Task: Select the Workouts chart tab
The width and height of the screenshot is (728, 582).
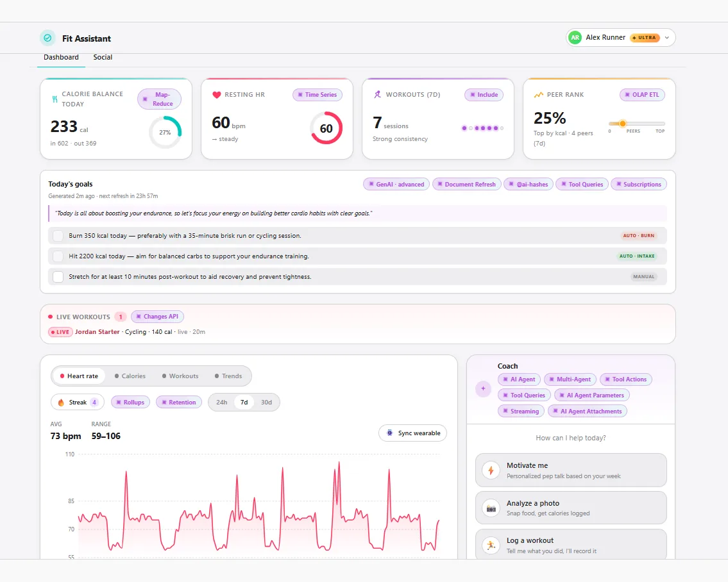Action: [180, 376]
